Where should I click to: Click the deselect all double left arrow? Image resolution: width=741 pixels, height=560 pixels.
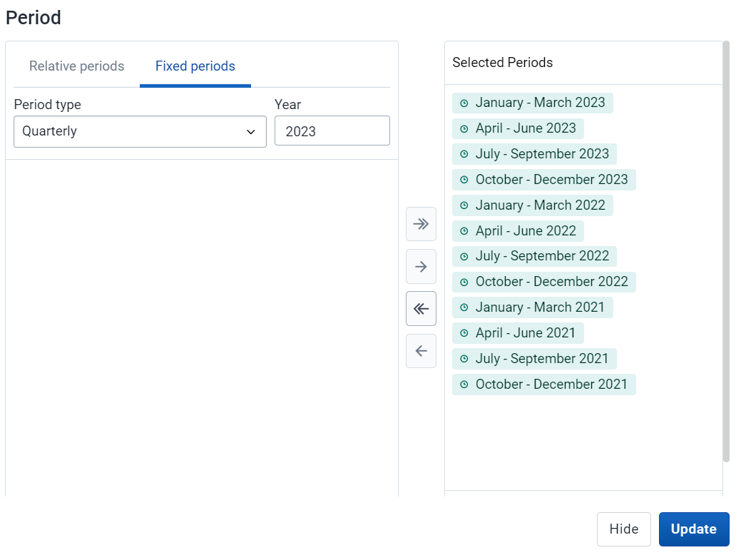421,309
